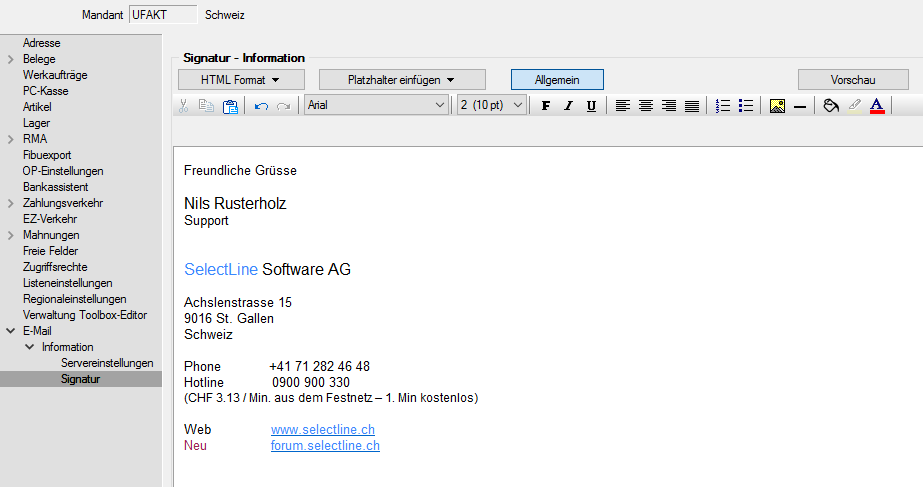The image size is (923, 487).
Task: Toggle italic formatting
Action: 568,106
